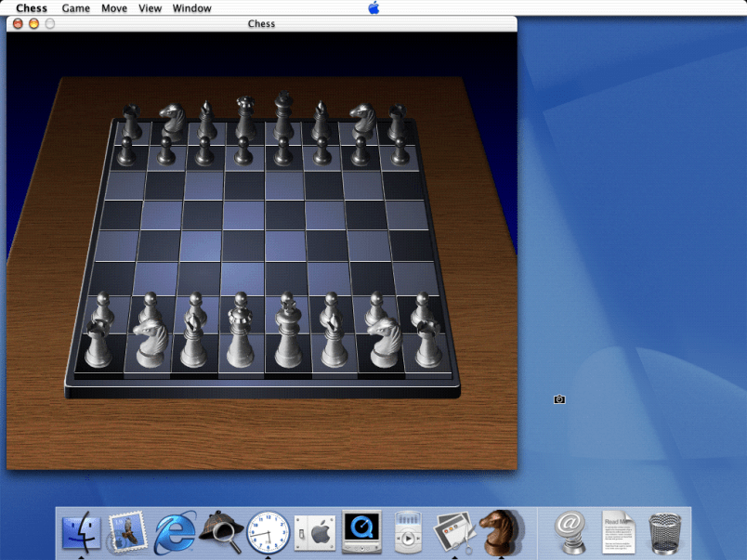Viewport: 747px width, 560px height.
Task: Open System Preferences from the dock
Action: click(314, 532)
